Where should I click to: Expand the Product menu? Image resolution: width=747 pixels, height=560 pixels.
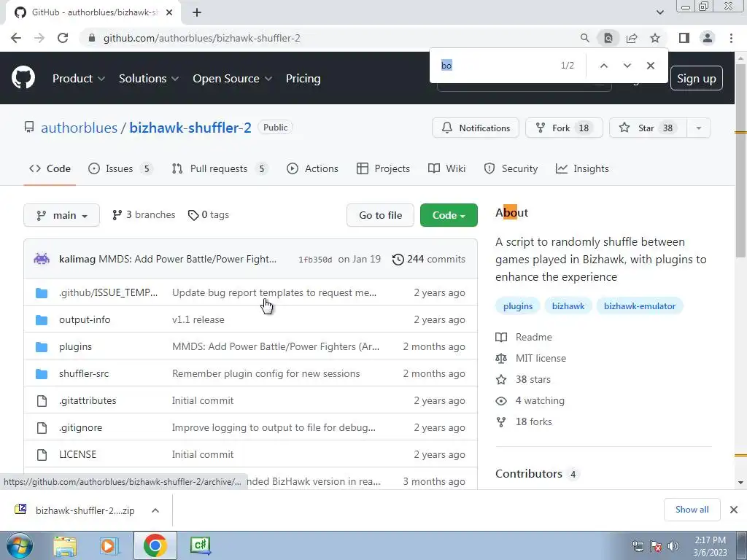pos(79,79)
